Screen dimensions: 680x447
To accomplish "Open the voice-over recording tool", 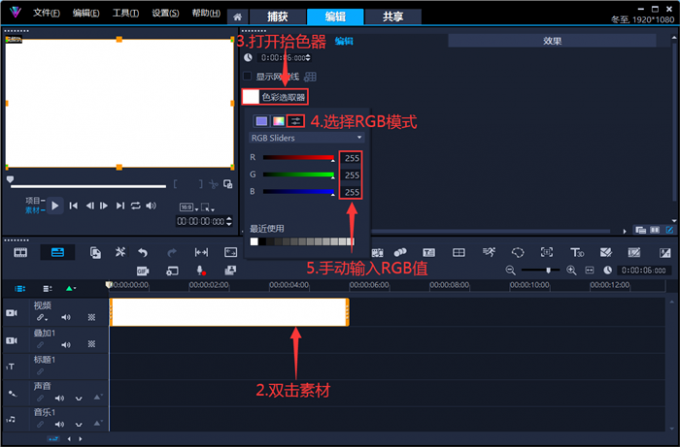I will (x=201, y=271).
